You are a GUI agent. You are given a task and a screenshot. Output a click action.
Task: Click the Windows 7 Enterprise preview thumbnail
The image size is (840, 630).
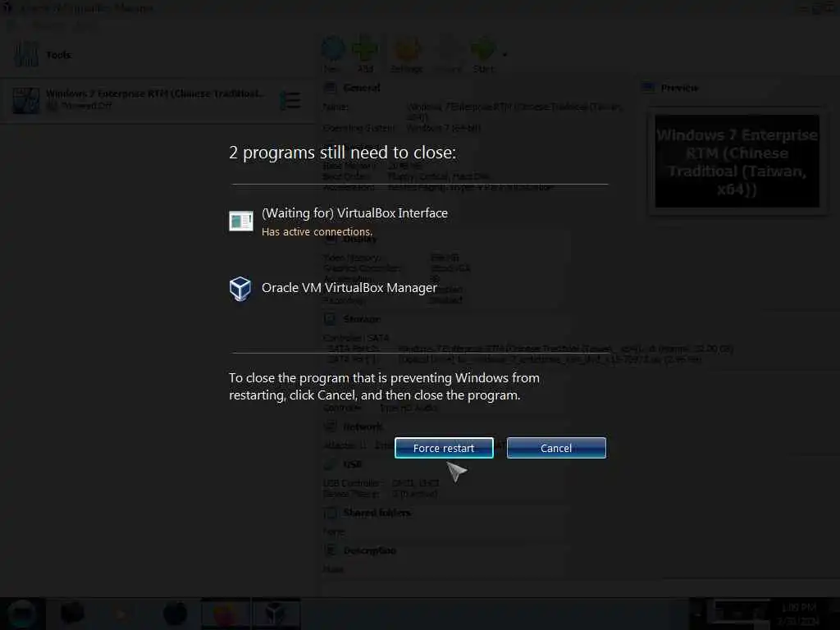[x=737, y=161]
